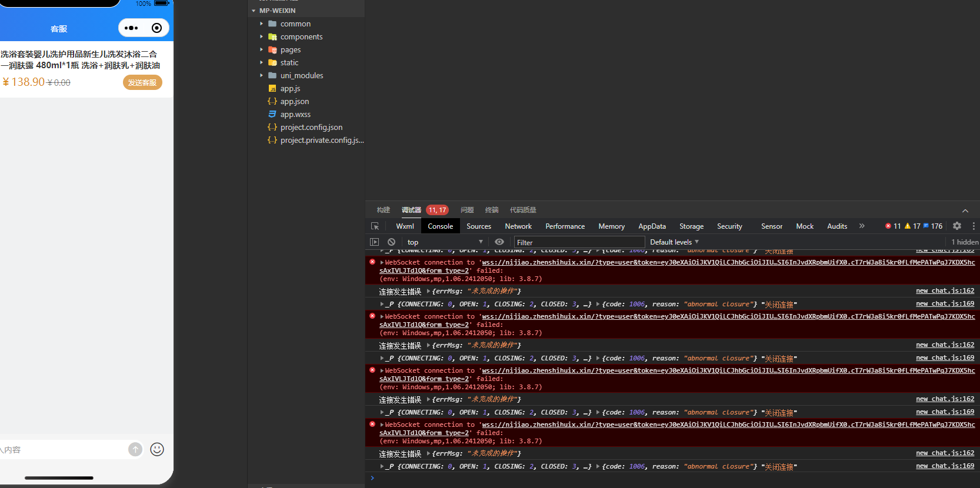980x488 pixels.
Task: Click the blue info count 176 indicator
Action: pos(933,226)
